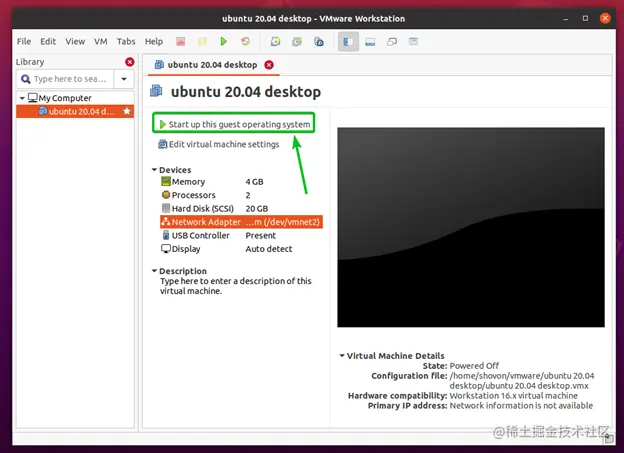
Task: Open Edit virtual machine settings link
Action: pyautogui.click(x=219, y=144)
